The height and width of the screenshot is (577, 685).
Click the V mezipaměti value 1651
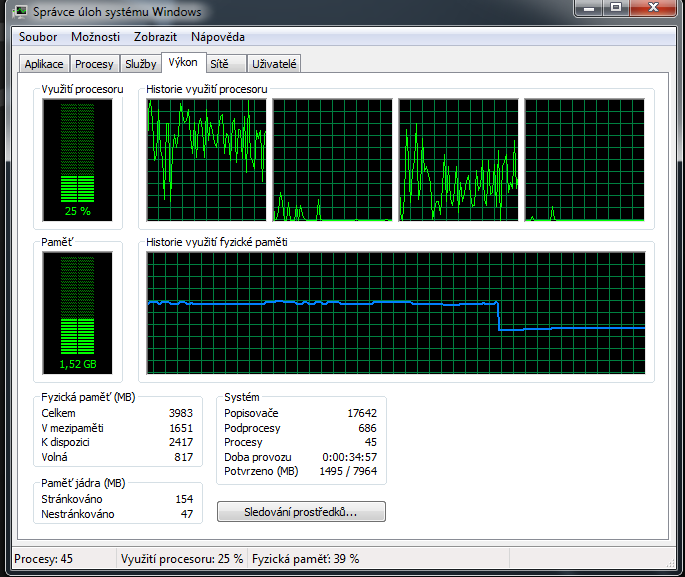point(181,428)
